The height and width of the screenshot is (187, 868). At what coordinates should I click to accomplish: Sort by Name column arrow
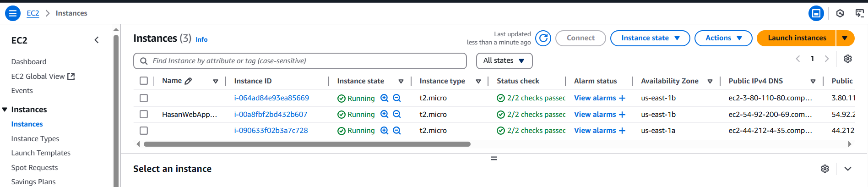pyautogui.click(x=216, y=82)
